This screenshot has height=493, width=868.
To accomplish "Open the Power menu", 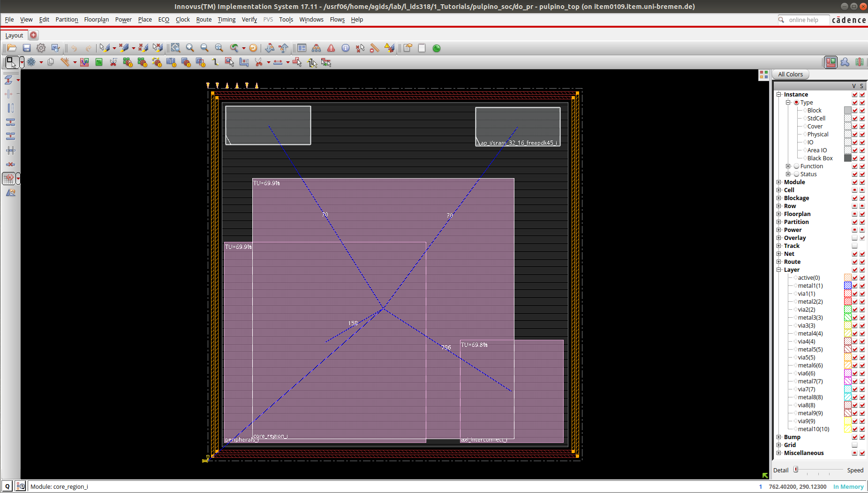I will (x=123, y=19).
